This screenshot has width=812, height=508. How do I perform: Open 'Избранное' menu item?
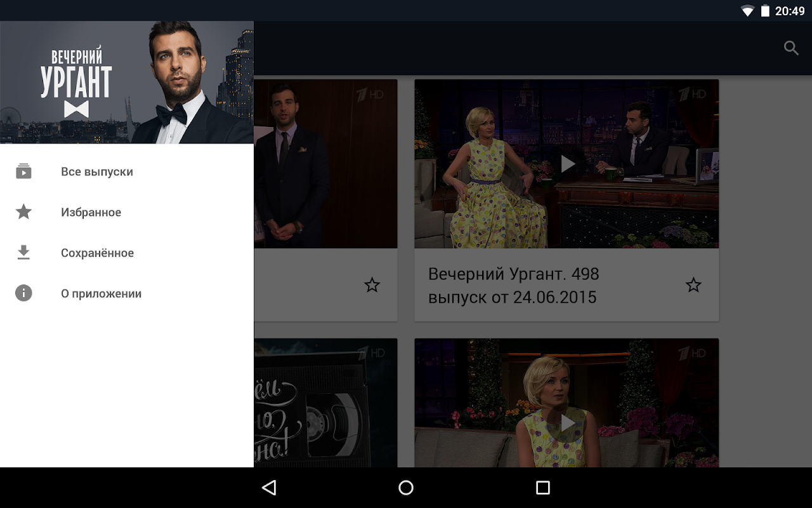pyautogui.click(x=127, y=212)
